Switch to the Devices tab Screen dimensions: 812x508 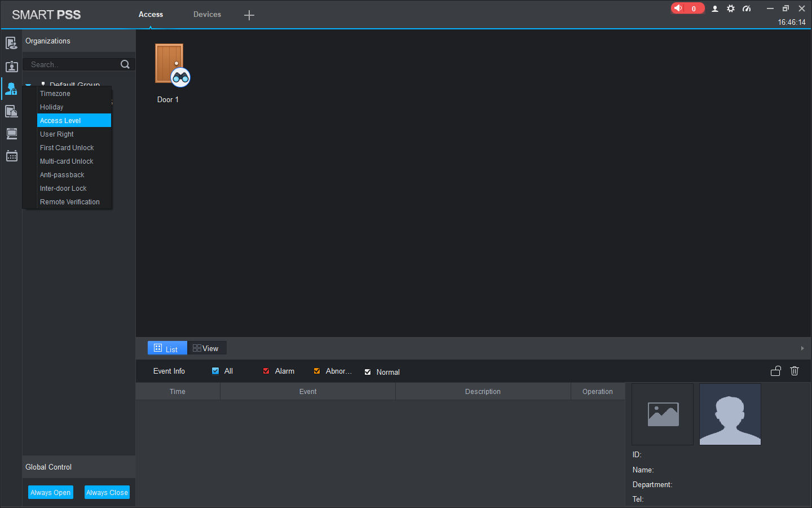[207, 15]
